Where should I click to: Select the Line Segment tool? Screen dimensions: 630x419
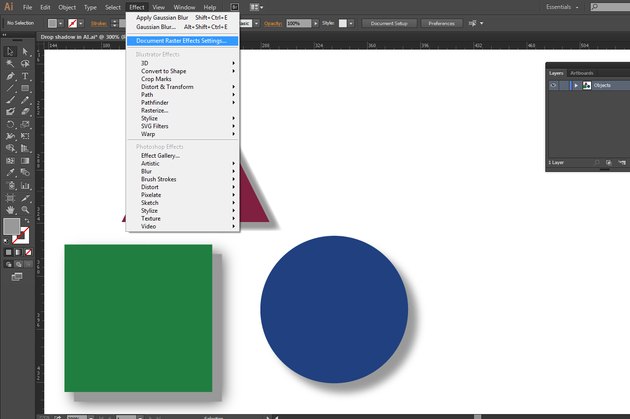(x=10, y=88)
